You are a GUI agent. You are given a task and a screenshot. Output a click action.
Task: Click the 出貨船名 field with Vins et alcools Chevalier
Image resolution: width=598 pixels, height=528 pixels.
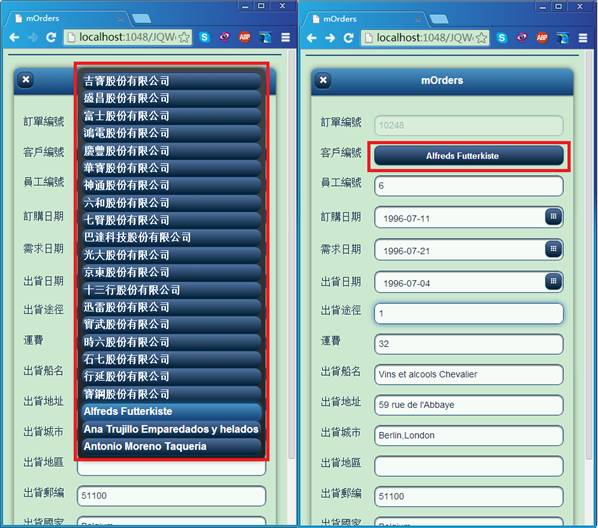point(469,374)
